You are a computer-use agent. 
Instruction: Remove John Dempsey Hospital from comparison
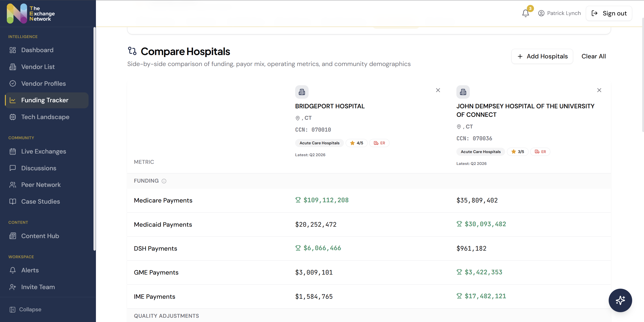[x=599, y=90]
